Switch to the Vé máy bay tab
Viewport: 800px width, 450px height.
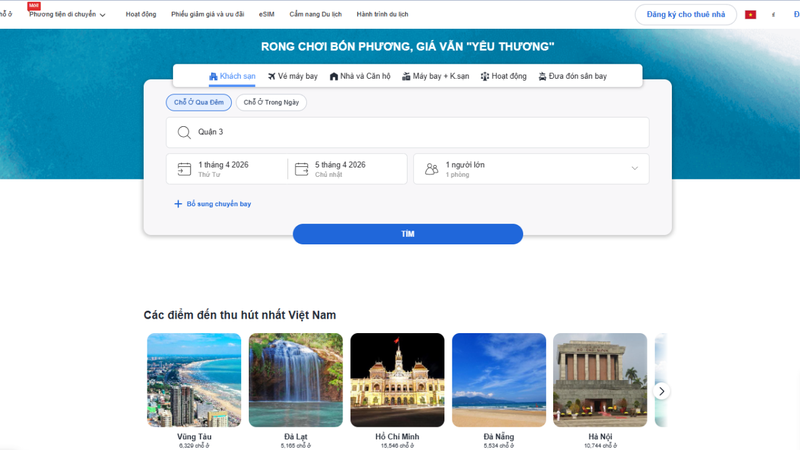pos(292,76)
